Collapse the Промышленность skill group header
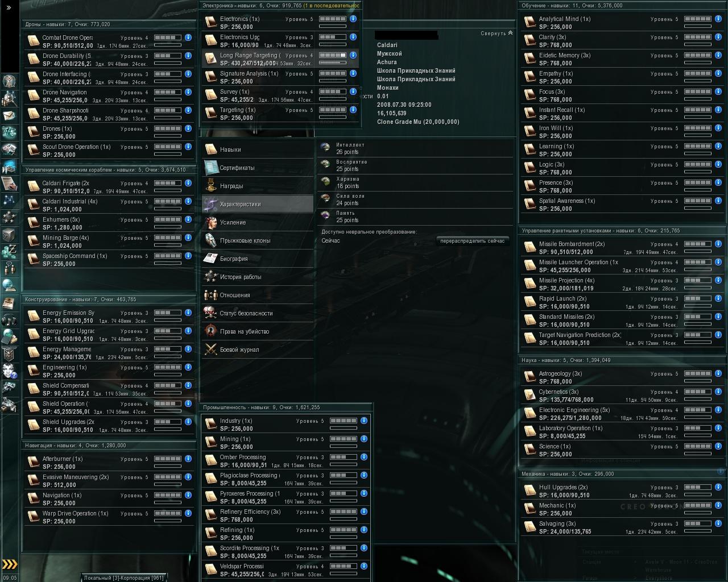 click(x=286, y=408)
